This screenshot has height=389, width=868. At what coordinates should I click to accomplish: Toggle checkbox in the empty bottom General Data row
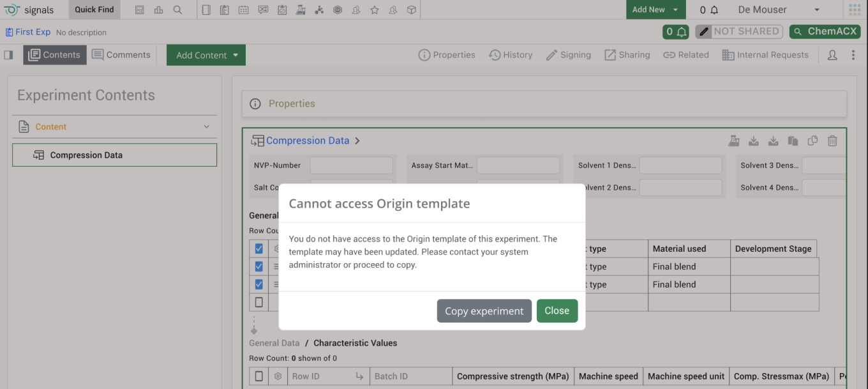coord(258,302)
